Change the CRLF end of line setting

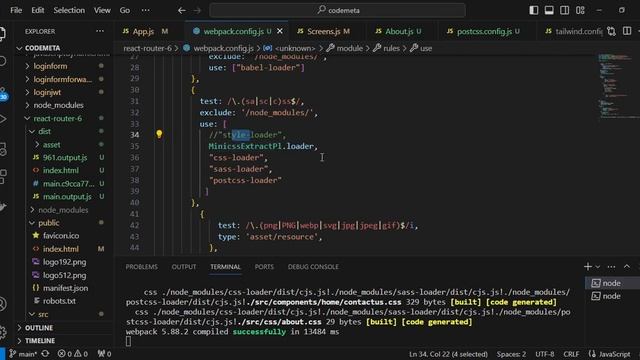[x=571, y=354]
